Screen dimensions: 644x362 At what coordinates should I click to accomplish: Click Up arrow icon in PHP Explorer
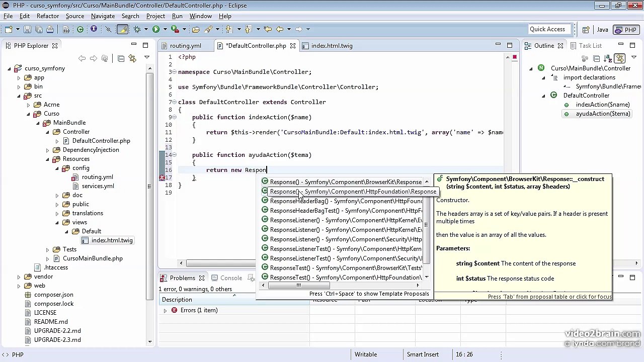(105, 58)
